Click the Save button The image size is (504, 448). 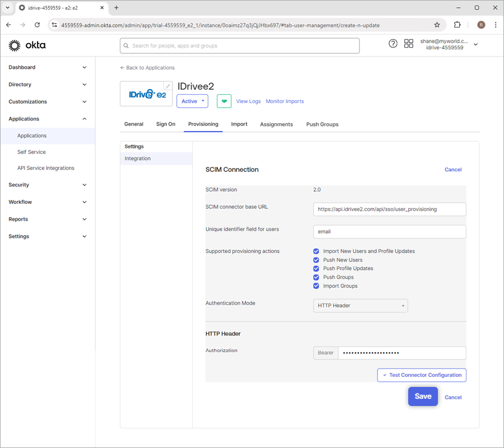[423, 396]
